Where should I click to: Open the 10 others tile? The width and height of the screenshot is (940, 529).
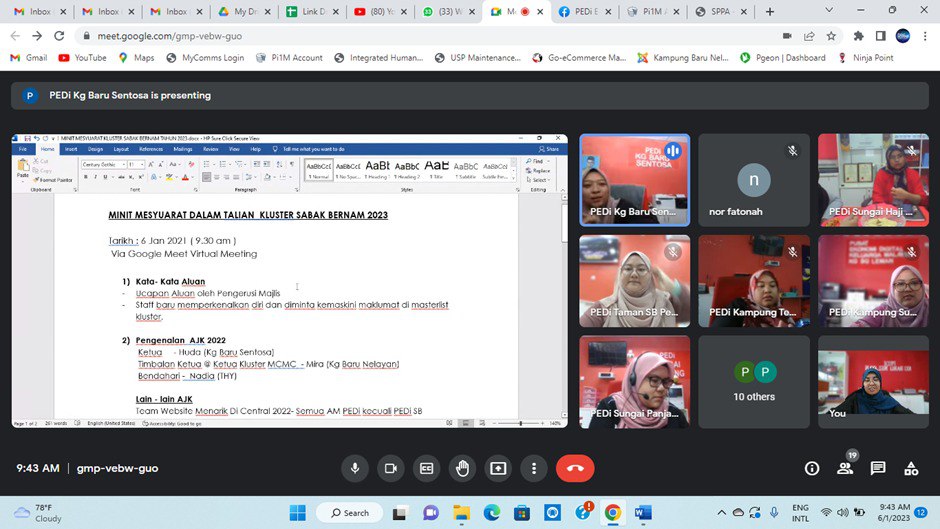(x=754, y=381)
